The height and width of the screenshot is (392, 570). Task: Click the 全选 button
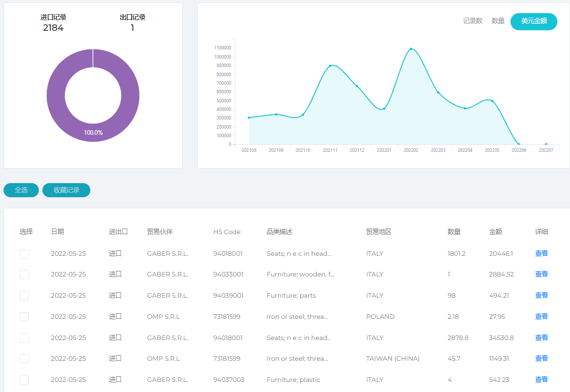click(x=21, y=190)
